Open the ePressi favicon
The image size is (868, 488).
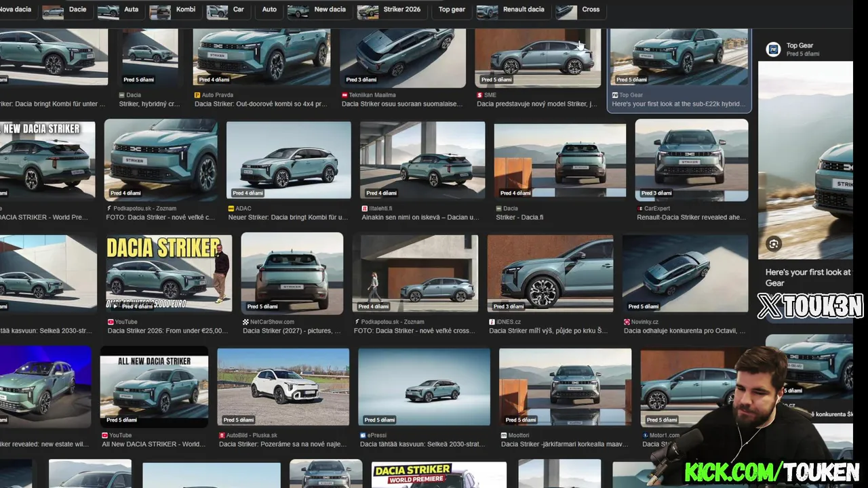coord(363,435)
